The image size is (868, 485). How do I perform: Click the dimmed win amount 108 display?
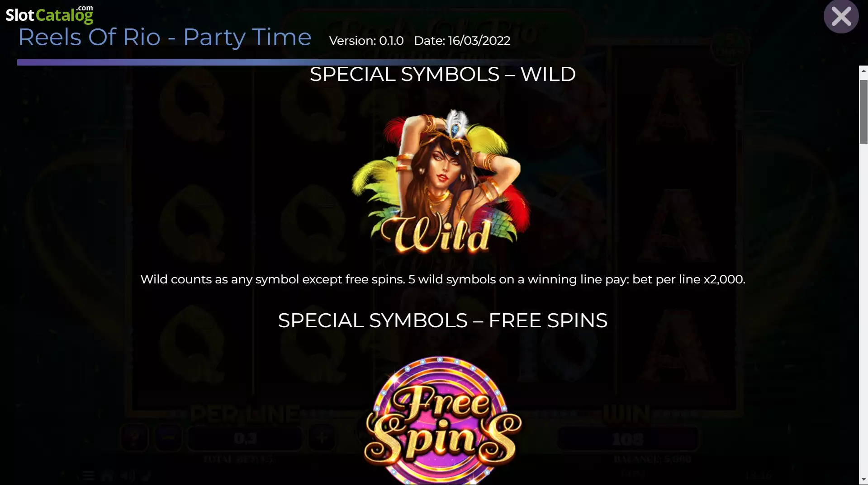628,438
